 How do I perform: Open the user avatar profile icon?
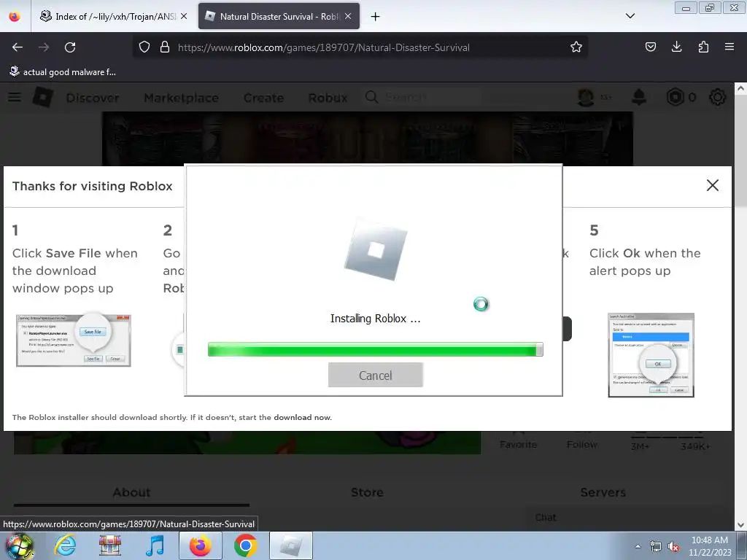tap(586, 97)
